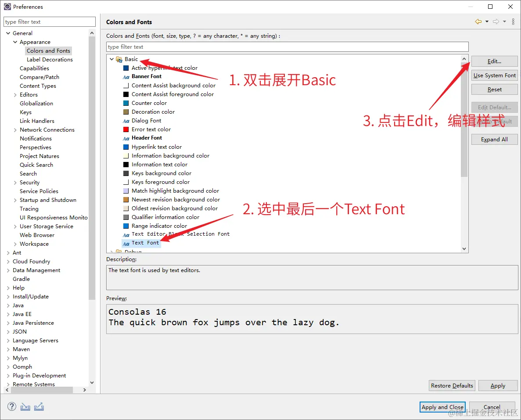The width and height of the screenshot is (521, 420).
Task: Click the Newest revision background color swatch
Action: pos(126,199)
